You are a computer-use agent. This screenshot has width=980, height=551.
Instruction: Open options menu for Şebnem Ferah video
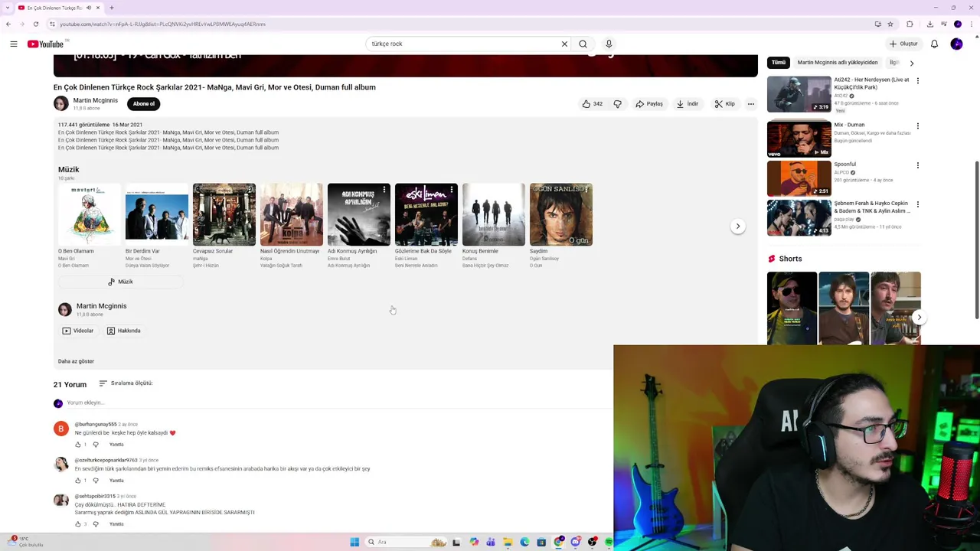(x=918, y=204)
